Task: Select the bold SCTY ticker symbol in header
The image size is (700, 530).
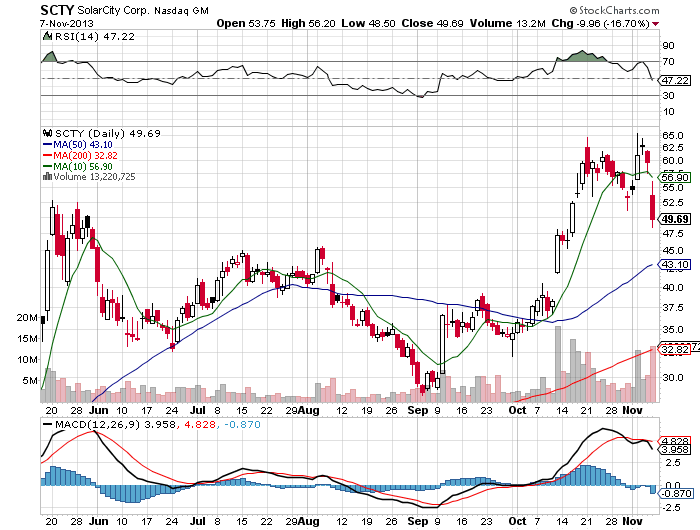Action: [x=57, y=10]
